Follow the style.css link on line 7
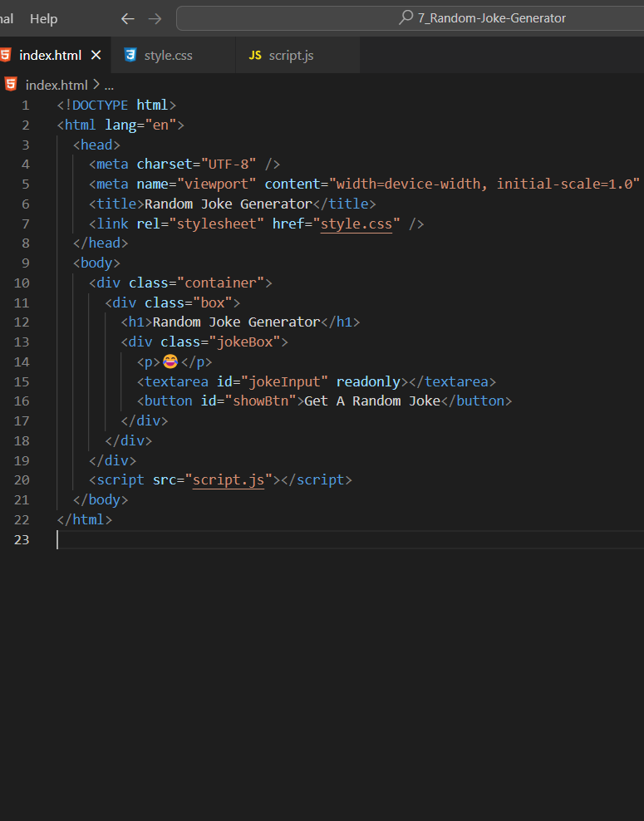The height and width of the screenshot is (821, 644). [x=356, y=224]
